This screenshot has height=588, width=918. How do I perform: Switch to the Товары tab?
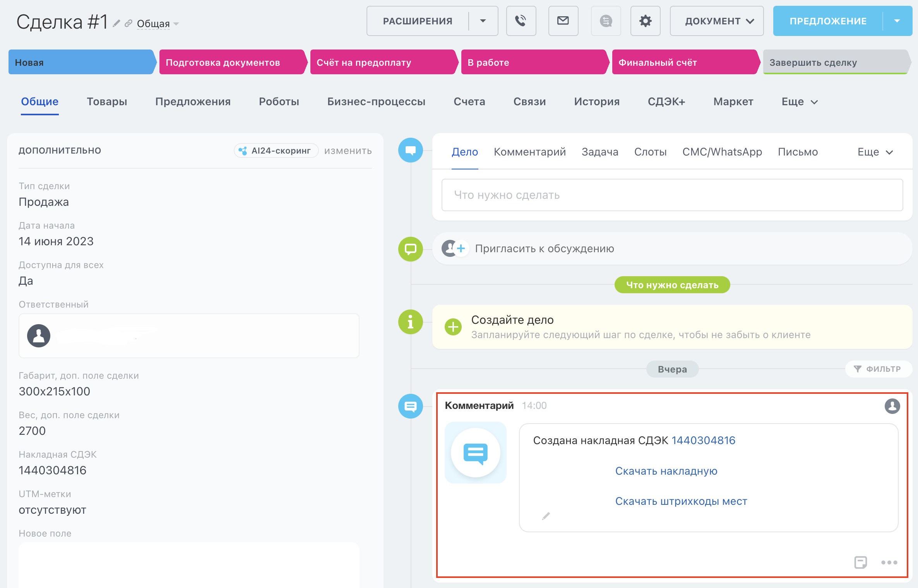point(107,101)
